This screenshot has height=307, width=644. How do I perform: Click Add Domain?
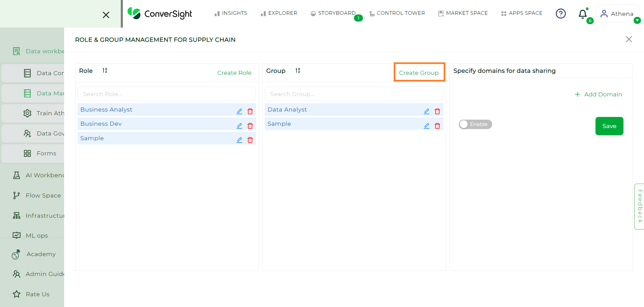coord(598,94)
